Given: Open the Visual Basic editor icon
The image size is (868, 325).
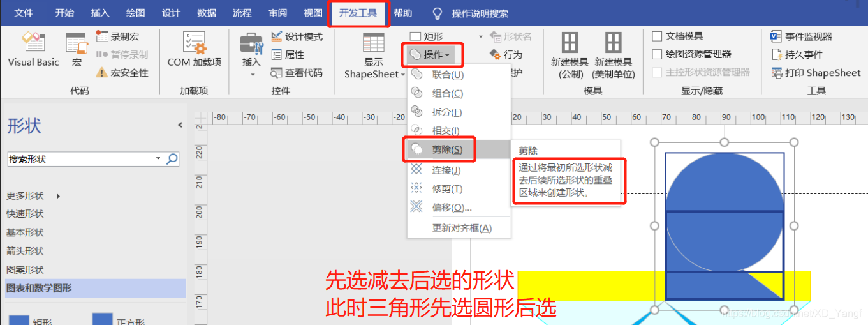Looking at the screenshot, I should coord(33,42).
